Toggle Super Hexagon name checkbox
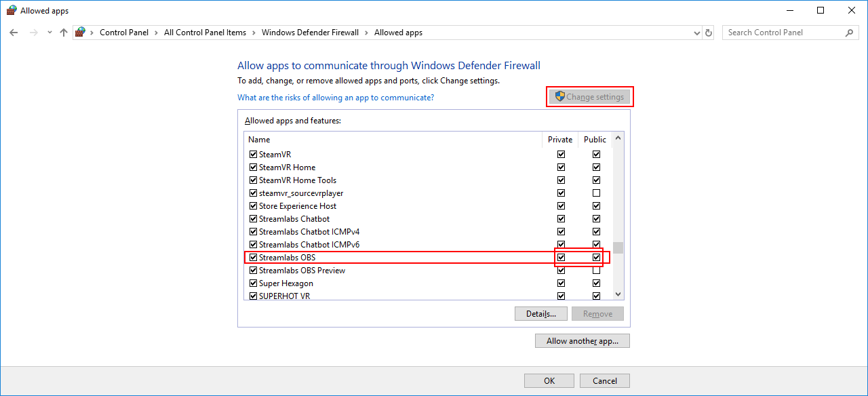 254,283
